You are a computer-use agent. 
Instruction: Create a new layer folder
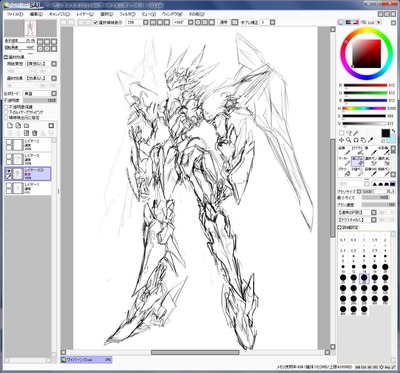[x=26, y=126]
